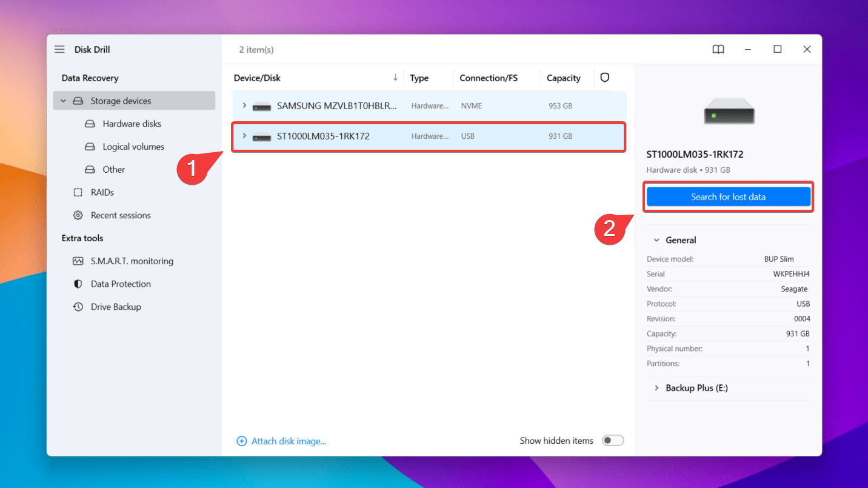Viewport: 868px width, 488px height.
Task: Maximize the Disk Drill window
Action: pos(777,50)
